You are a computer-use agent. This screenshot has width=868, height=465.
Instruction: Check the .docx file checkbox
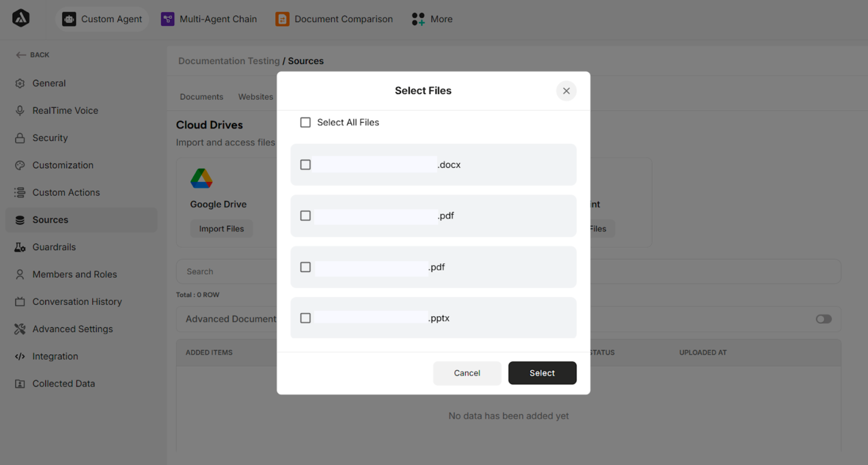tap(305, 165)
